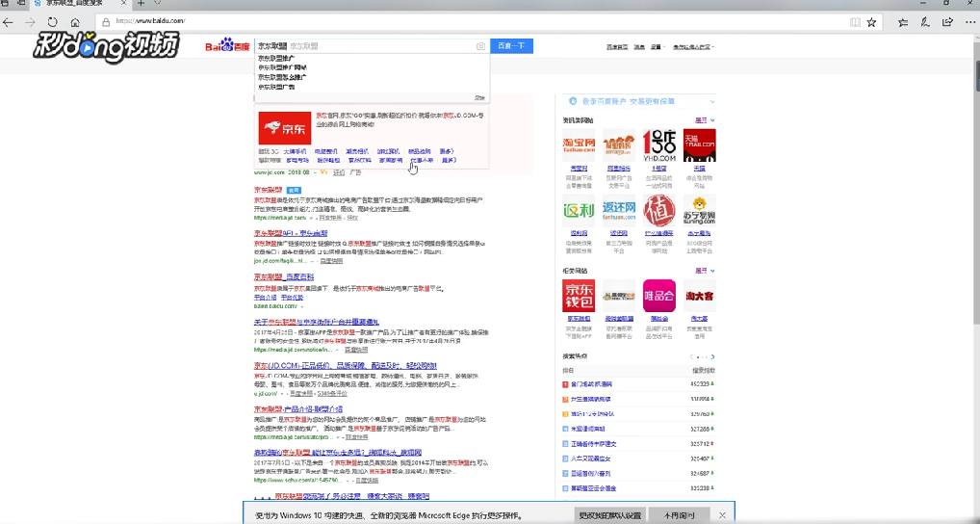Select suggestion 京东联盟推广

tap(276, 58)
